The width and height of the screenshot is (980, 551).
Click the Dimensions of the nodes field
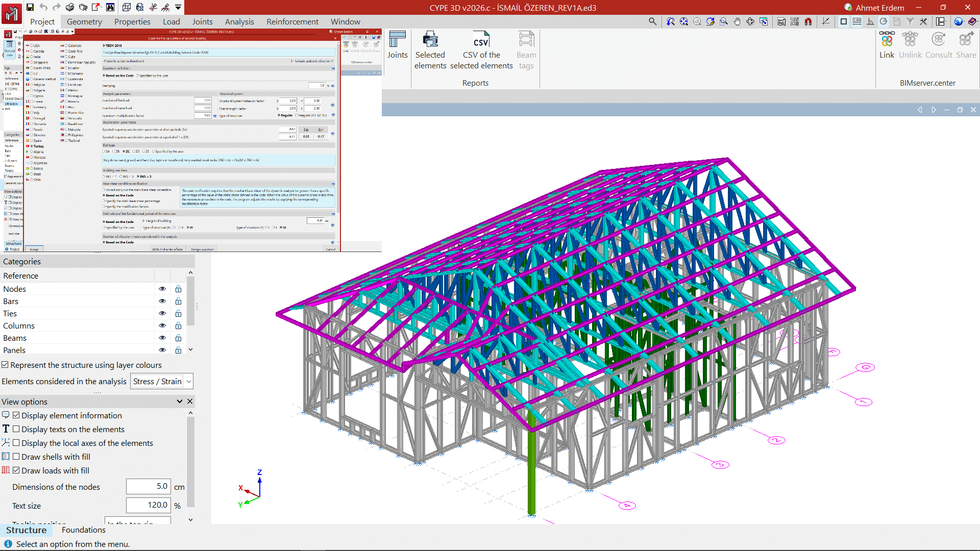pos(148,486)
